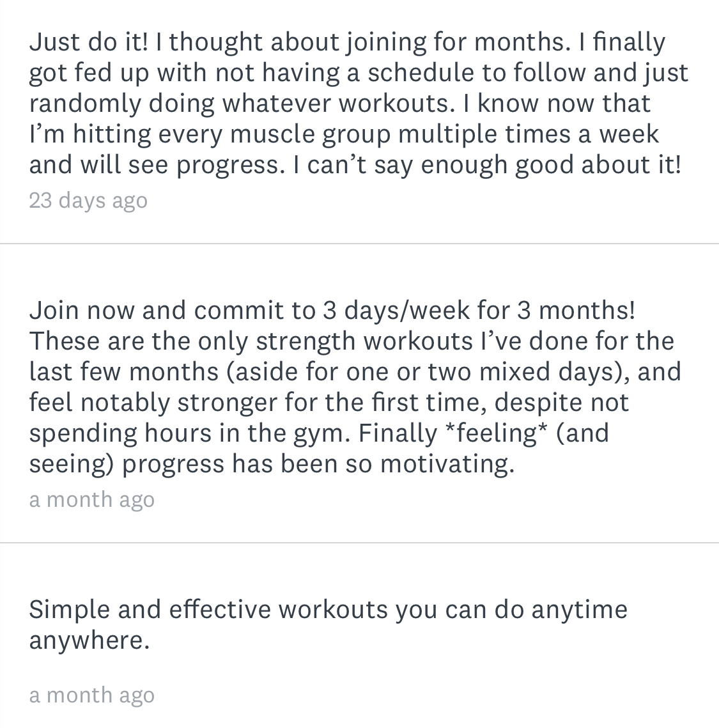Click the divider above "Simple and effective workouts"
The image size is (719, 728).
click(359, 543)
